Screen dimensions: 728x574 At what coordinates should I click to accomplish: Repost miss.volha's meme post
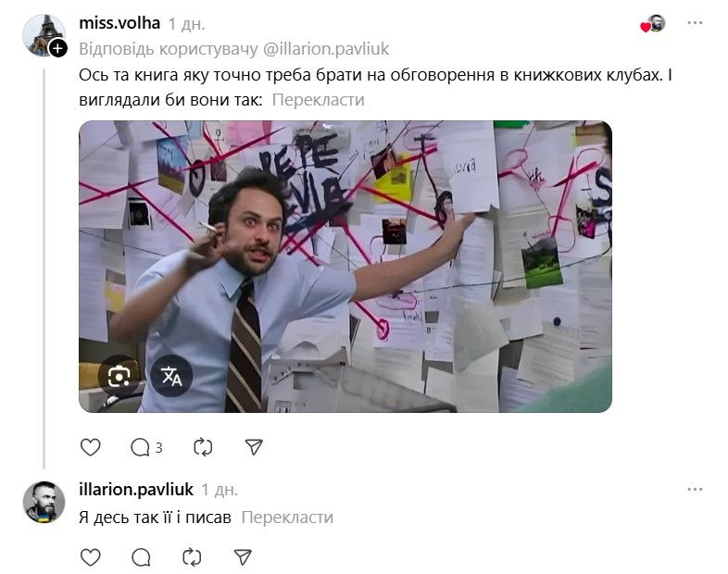tap(203, 447)
